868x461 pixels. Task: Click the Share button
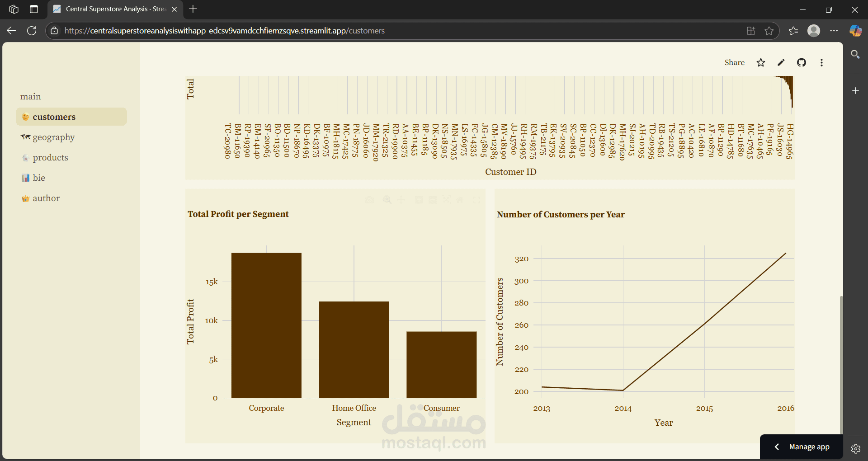734,62
